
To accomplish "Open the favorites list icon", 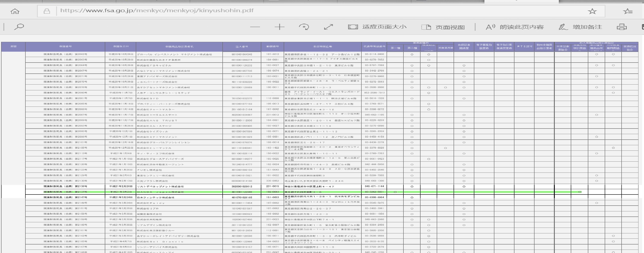I will [628, 11].
